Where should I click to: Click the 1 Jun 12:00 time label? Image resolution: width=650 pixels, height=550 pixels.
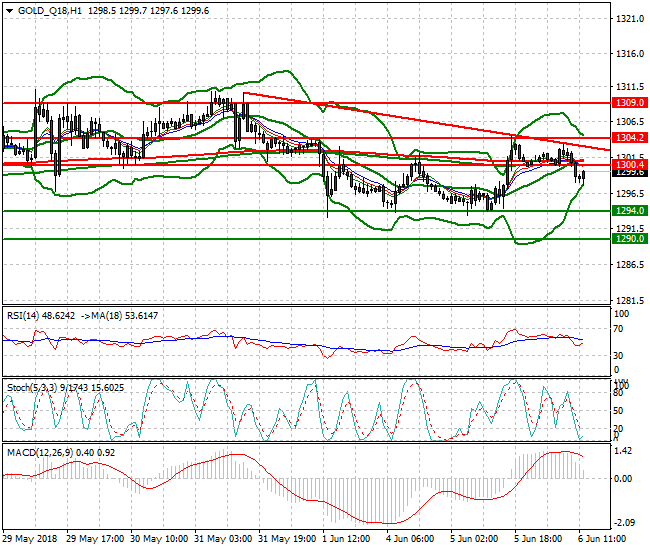coord(346,539)
